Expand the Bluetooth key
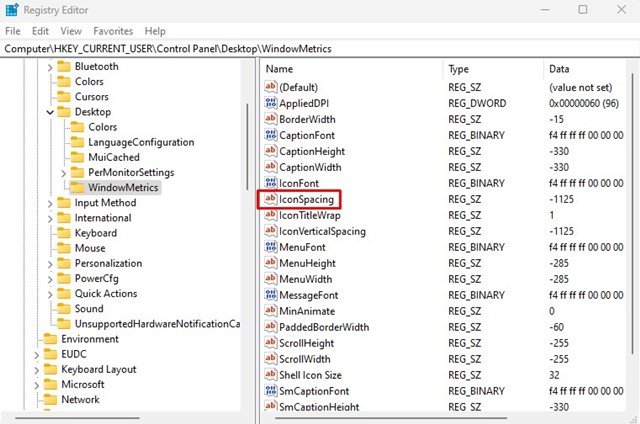Viewport: 640px width, 424px height. (50, 67)
